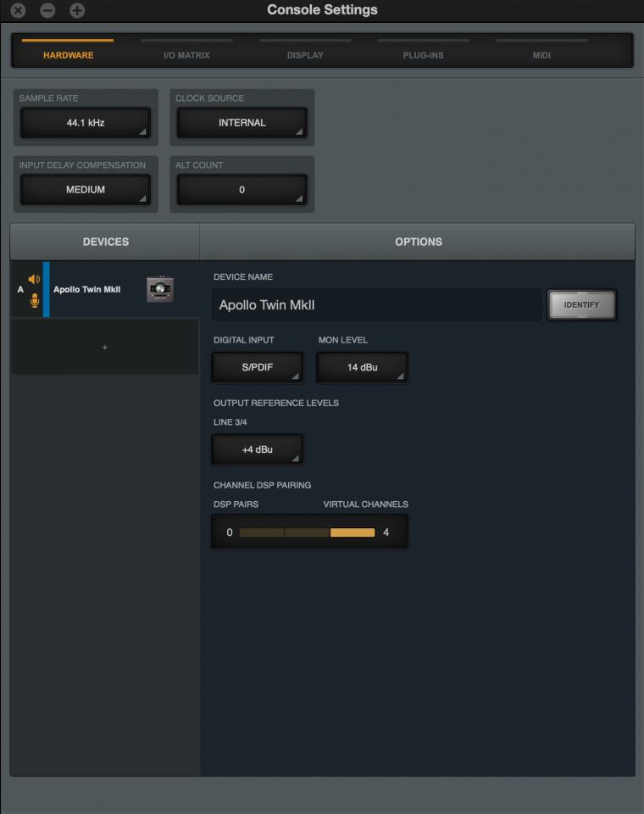
Task: Switch to the Plug-Ins tab
Action: [x=424, y=55]
